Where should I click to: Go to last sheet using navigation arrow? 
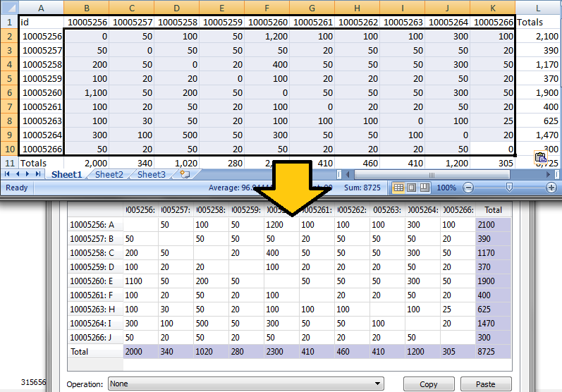pyautogui.click(x=37, y=174)
